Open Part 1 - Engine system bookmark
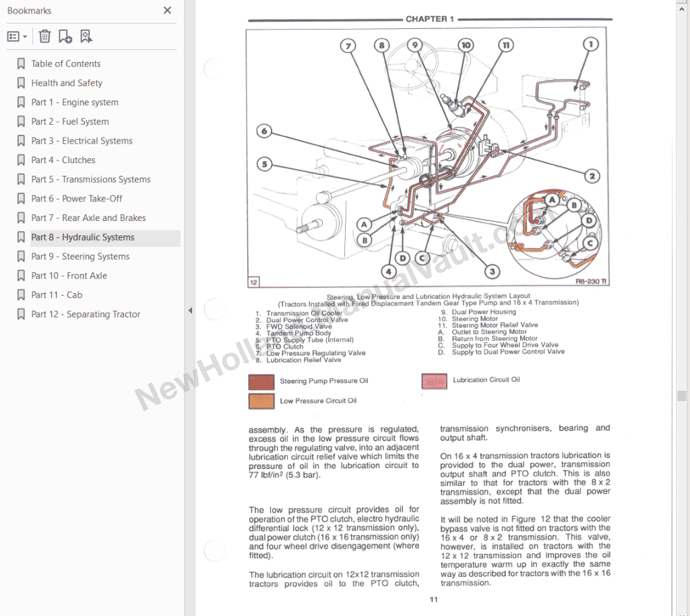This screenshot has width=690, height=616. click(75, 102)
